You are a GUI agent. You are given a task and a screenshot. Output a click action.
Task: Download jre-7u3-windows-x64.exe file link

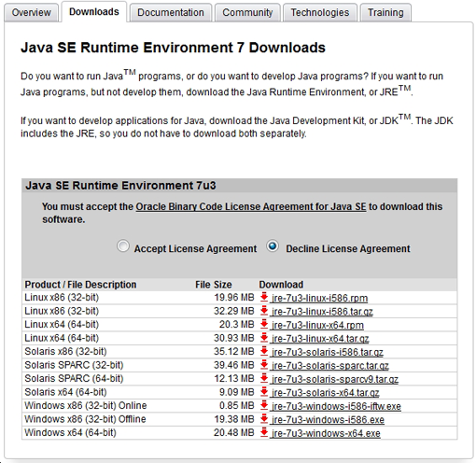[x=326, y=433]
